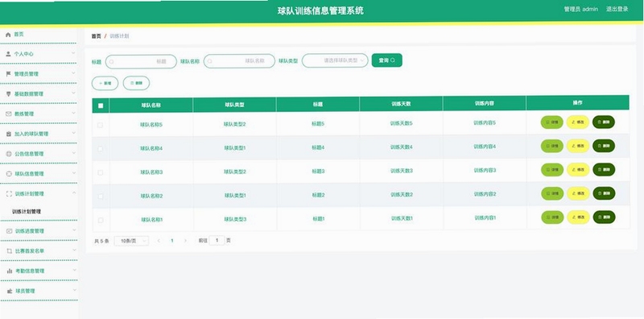Click the 删除 batch delete button above table

point(136,83)
